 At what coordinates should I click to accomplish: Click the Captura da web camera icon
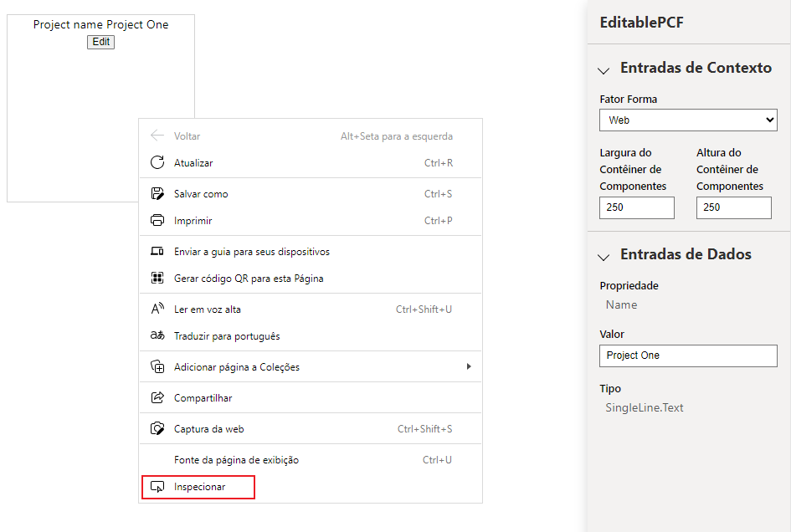(157, 428)
